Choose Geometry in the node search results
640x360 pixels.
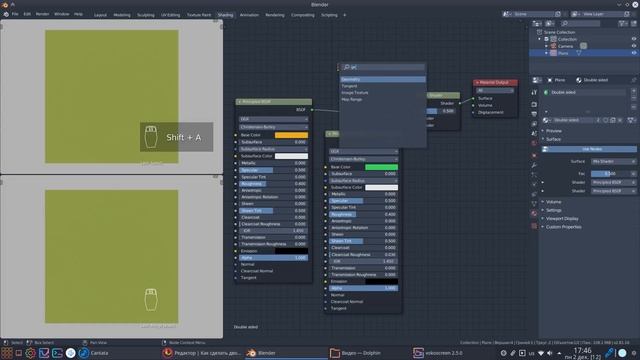382,79
